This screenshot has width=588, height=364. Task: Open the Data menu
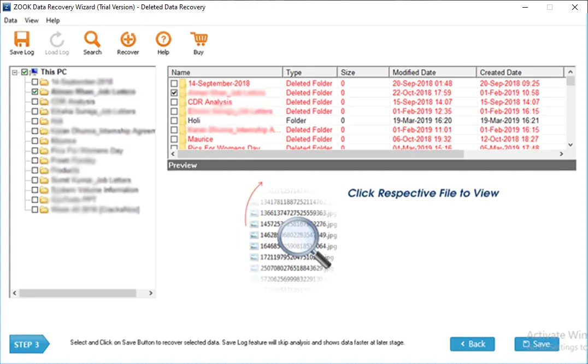10,20
